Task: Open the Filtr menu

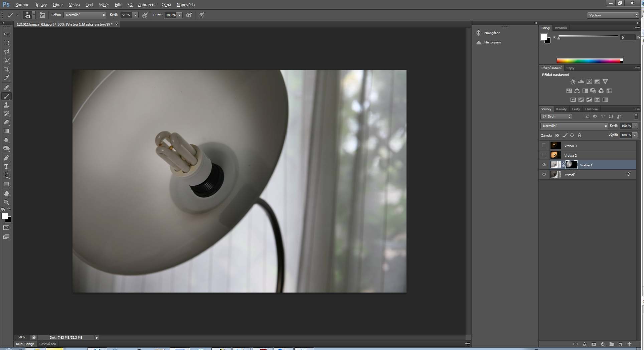Action: tap(118, 5)
